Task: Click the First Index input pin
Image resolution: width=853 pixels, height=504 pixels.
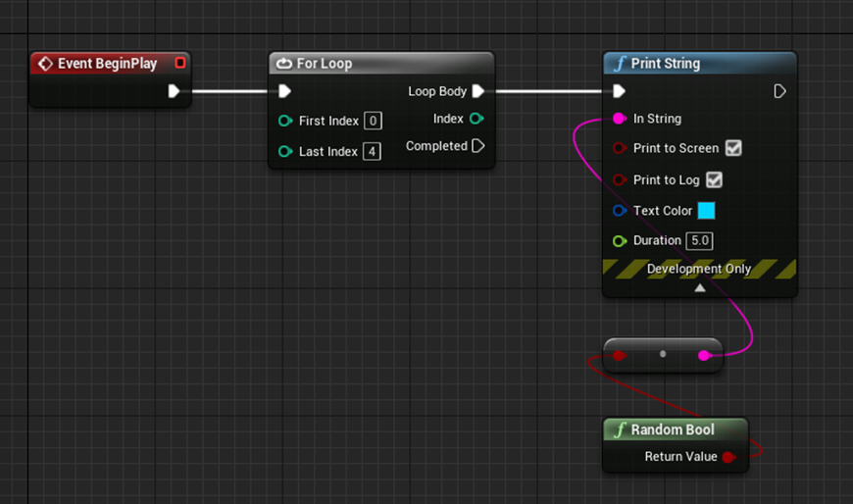Action: coord(285,121)
